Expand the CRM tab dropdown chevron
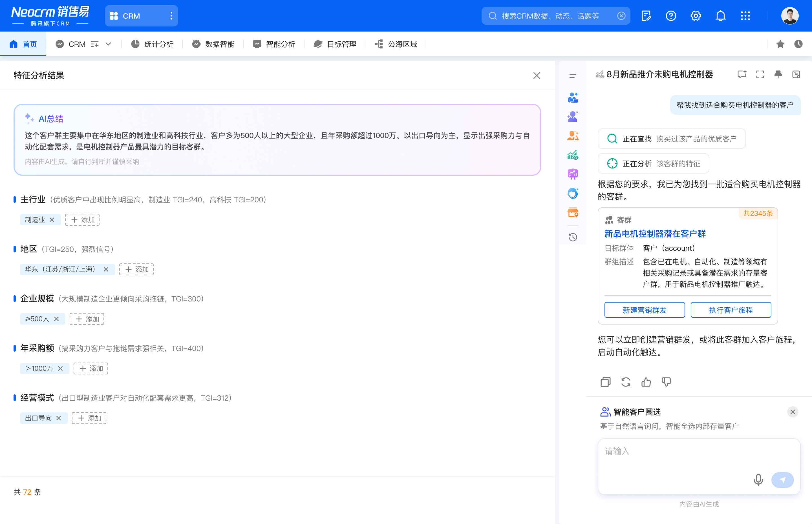Image resolution: width=812 pixels, height=524 pixels. pos(108,44)
